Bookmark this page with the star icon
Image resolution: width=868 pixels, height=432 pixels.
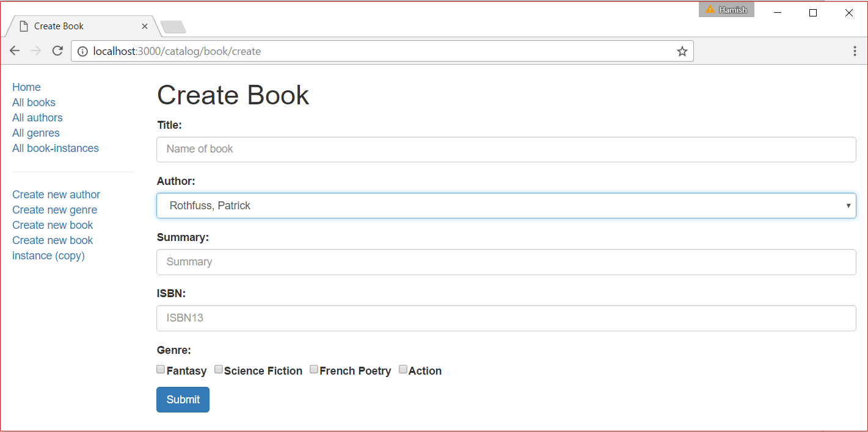point(682,51)
